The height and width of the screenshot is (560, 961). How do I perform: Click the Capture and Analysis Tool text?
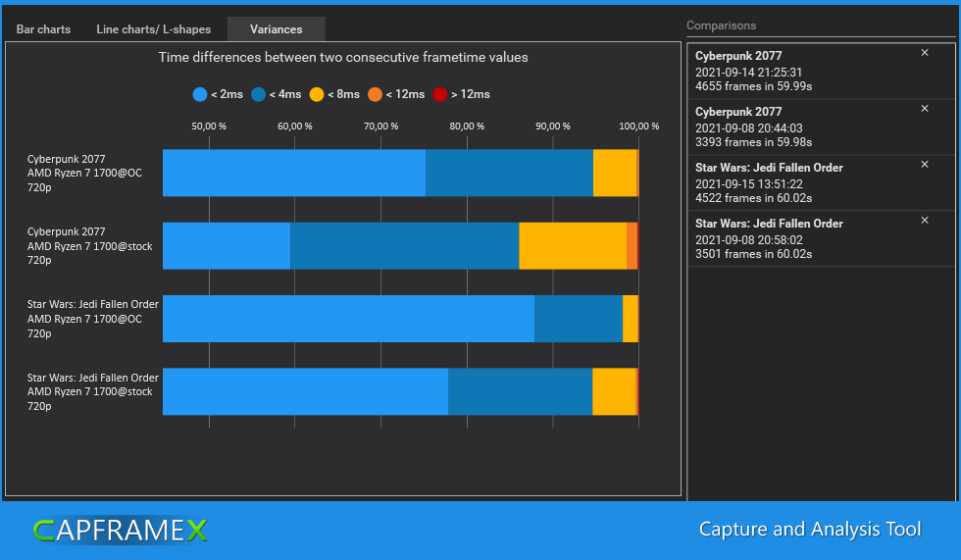(x=810, y=530)
